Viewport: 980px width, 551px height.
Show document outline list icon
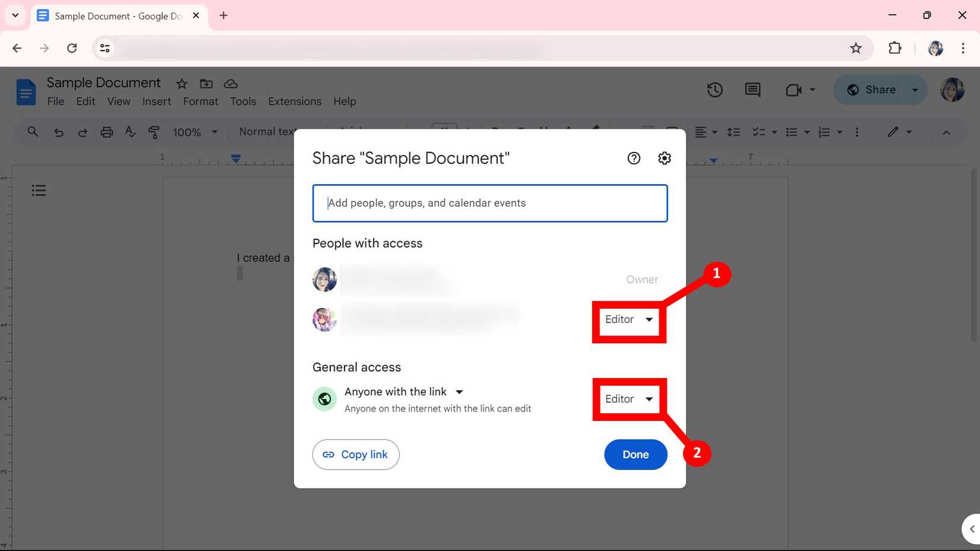(x=39, y=191)
